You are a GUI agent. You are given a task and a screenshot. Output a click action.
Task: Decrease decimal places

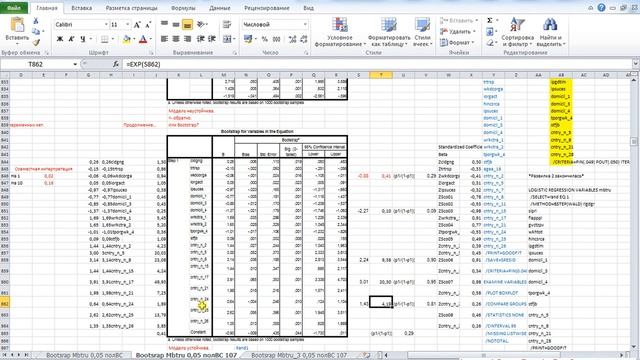[x=304, y=39]
